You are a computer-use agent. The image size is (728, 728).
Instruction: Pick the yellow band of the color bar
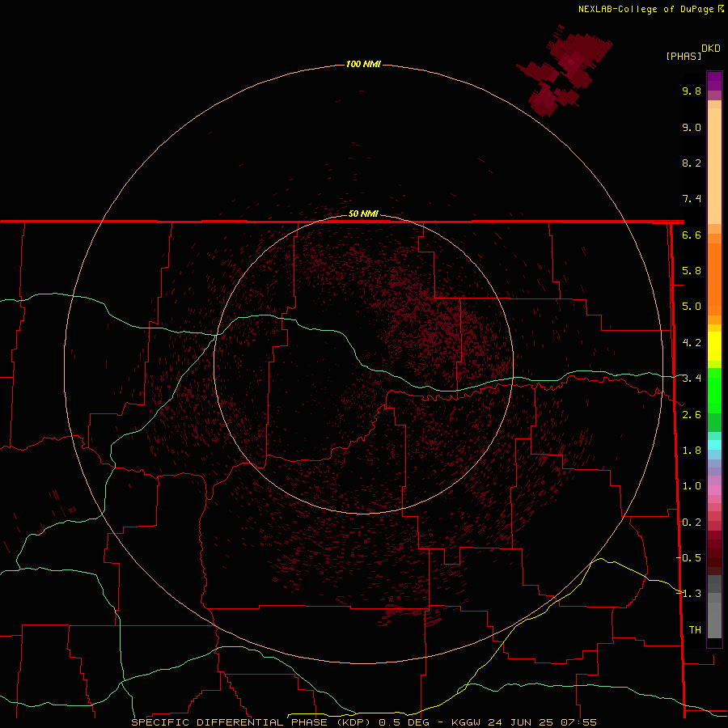point(714,346)
